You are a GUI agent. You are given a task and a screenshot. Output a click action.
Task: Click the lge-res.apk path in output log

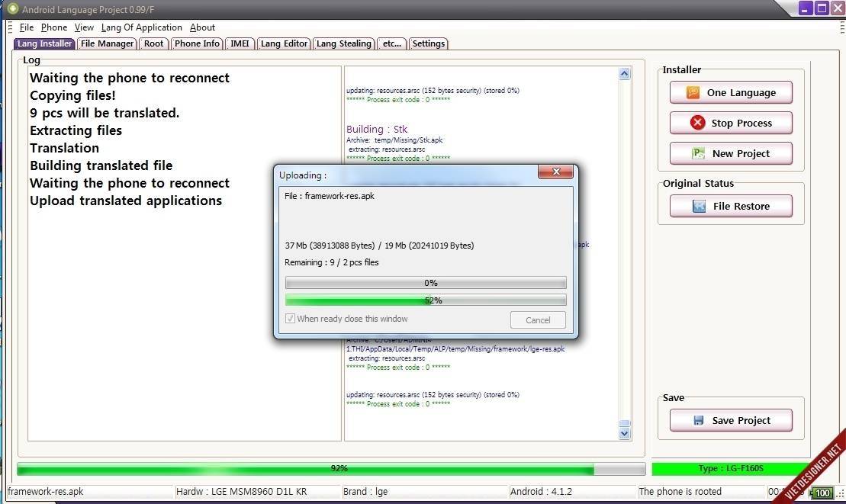(x=455, y=348)
